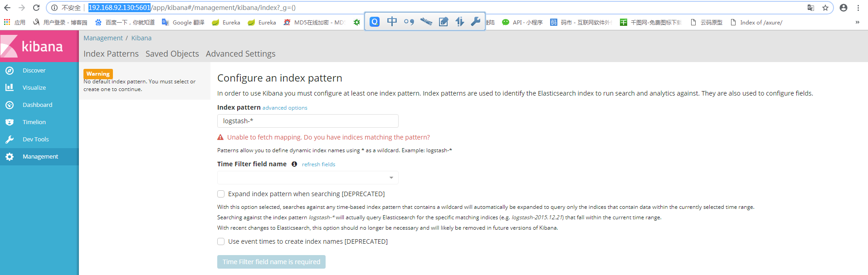Click the pencil edit icon in IME toolbar

click(444, 21)
